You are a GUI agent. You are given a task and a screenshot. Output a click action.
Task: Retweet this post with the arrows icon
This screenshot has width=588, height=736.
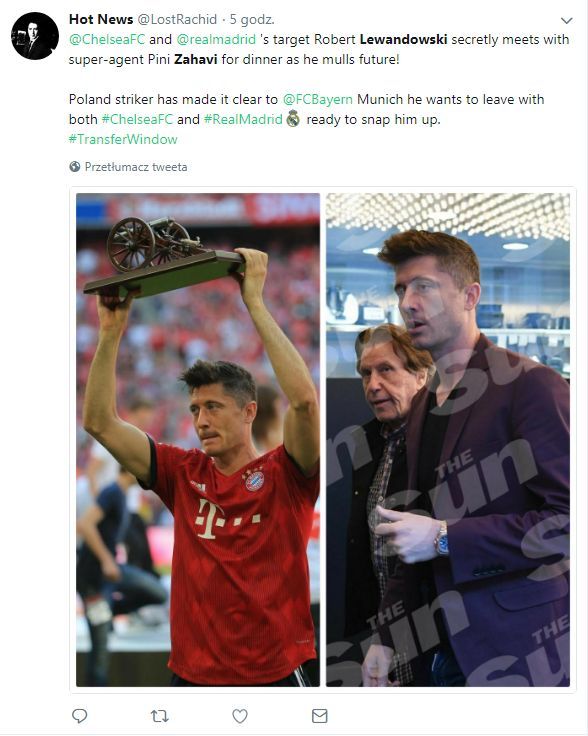pyautogui.click(x=160, y=716)
